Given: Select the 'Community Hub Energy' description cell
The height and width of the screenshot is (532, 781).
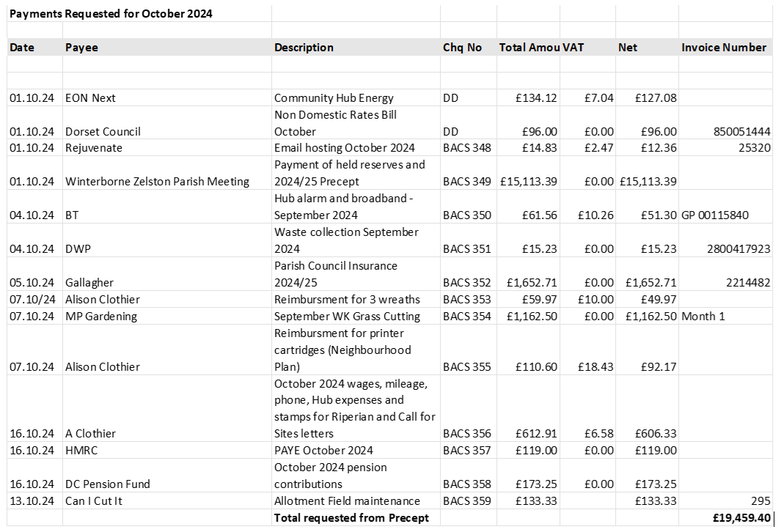Looking at the screenshot, I should pyautogui.click(x=334, y=97).
